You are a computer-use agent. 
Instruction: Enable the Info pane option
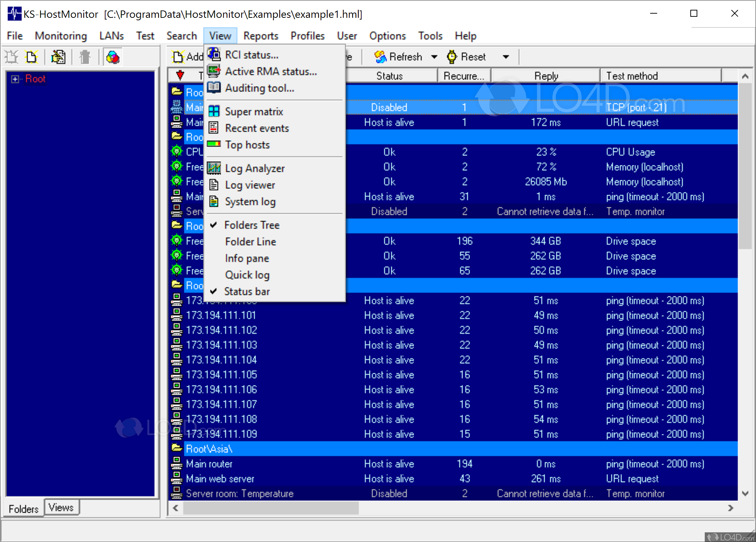tap(247, 258)
